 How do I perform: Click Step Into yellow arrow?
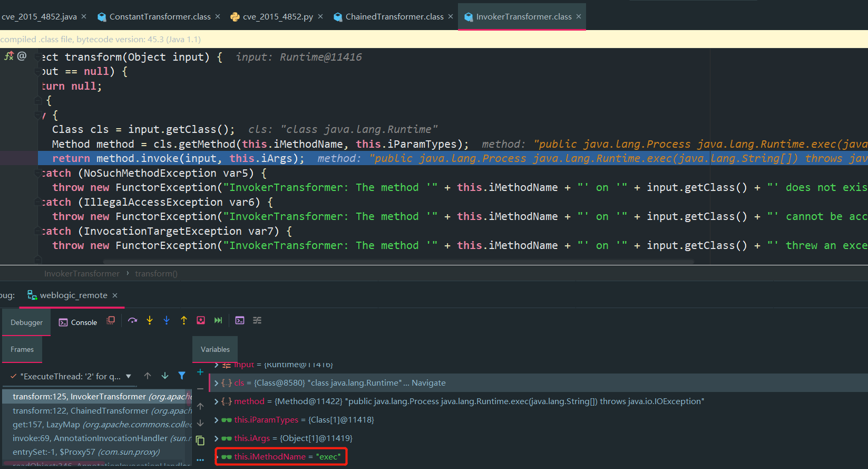150,321
